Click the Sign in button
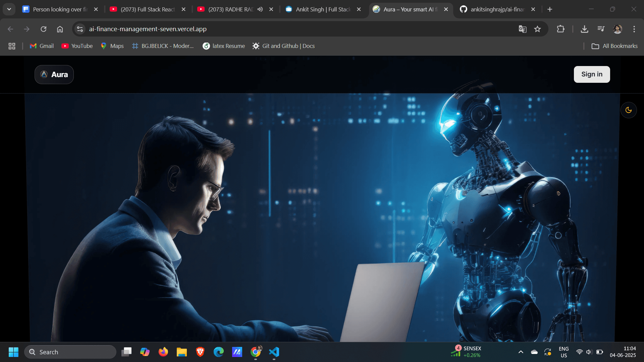The image size is (644, 362). 592,74
